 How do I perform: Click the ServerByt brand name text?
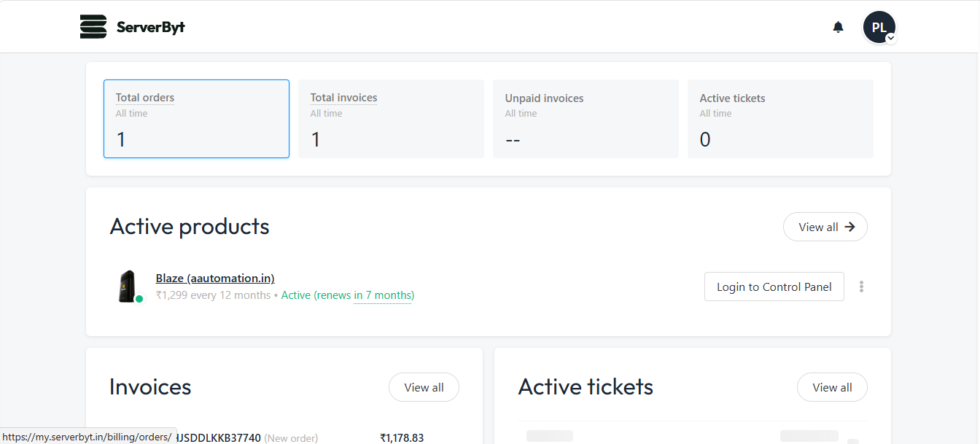(x=150, y=28)
